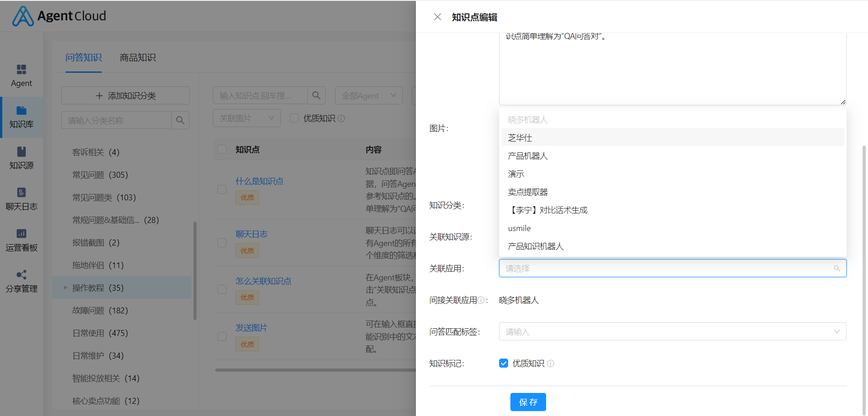
Task: Select disabled 晓多机器人 option in list
Action: tap(673, 119)
